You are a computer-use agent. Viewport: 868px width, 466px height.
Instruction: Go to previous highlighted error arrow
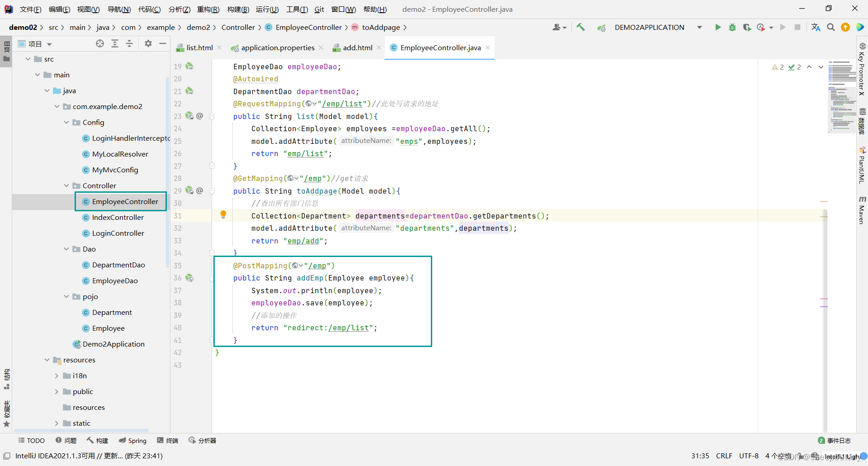coord(809,67)
